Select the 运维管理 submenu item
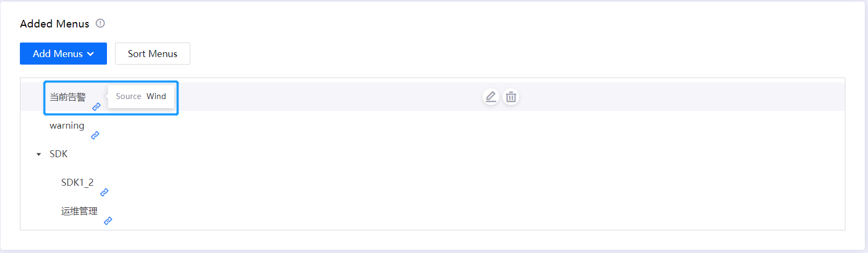This screenshot has width=868, height=253. click(80, 211)
